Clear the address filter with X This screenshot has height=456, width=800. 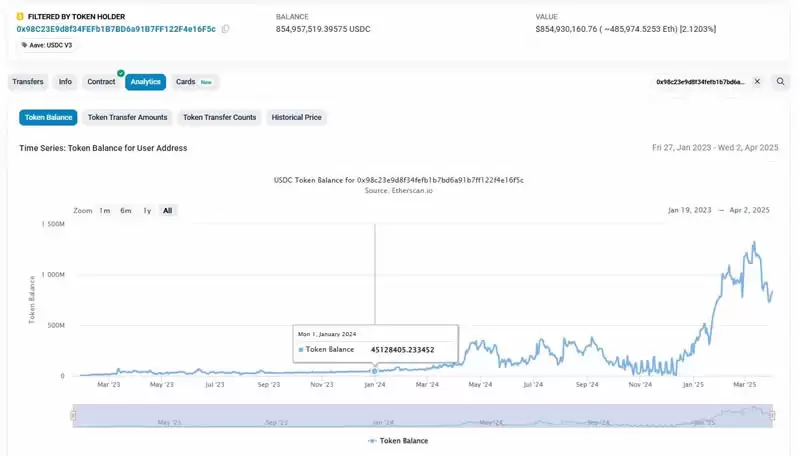757,82
